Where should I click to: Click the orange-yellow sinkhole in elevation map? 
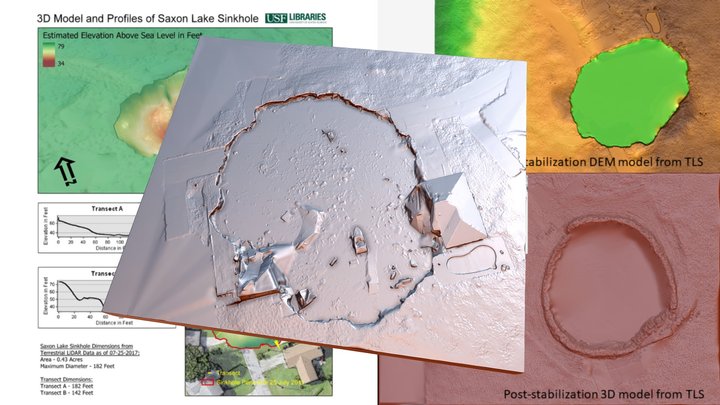click(146, 117)
